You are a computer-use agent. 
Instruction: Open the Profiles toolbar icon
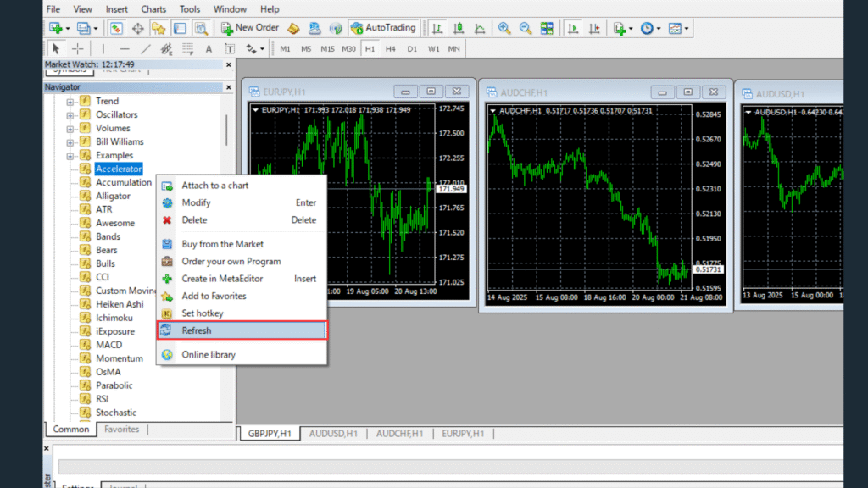pos(84,28)
